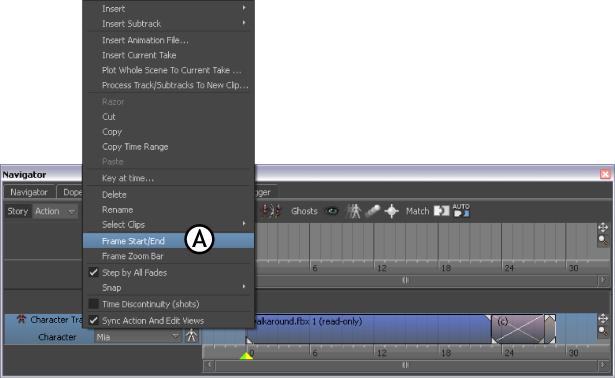This screenshot has height=378, width=615.
Task: Click the bottom horizontal timeline scrollbar handle
Action: (406, 365)
